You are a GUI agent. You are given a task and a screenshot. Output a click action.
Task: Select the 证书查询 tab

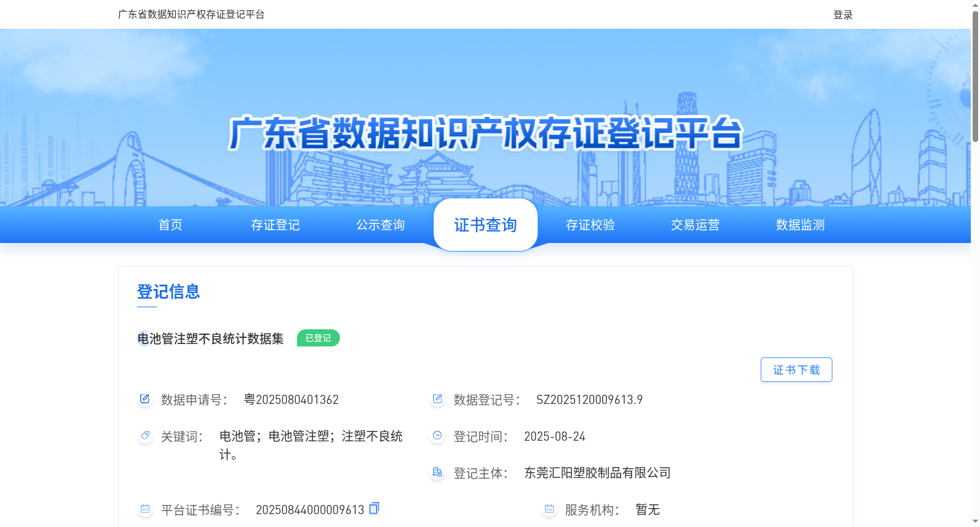click(486, 225)
